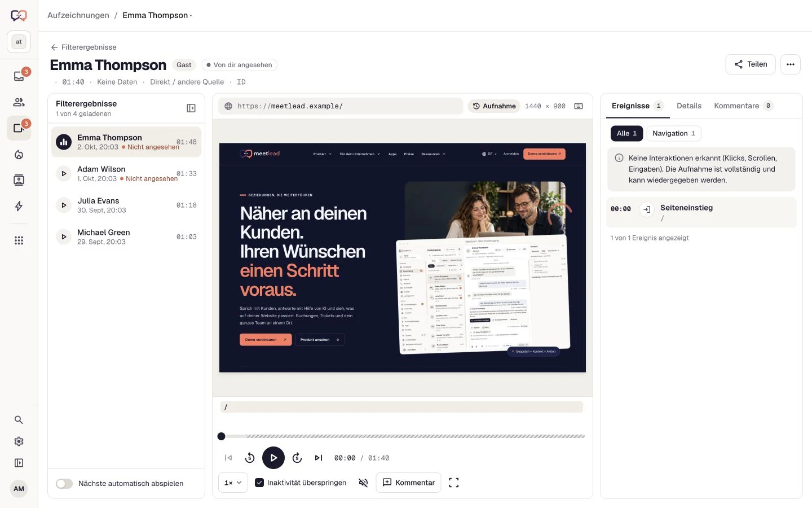Open the 1x playback speed dropdown
The image size is (812, 508).
233,483
